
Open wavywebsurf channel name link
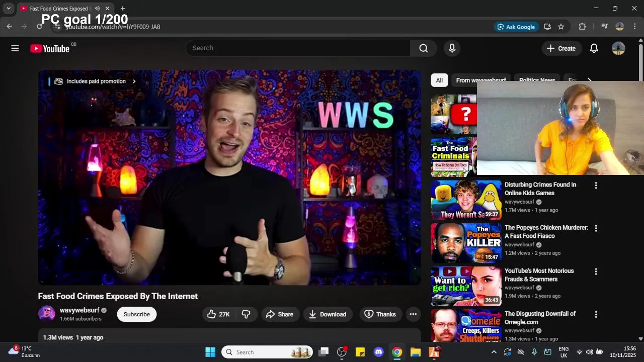coord(79,310)
